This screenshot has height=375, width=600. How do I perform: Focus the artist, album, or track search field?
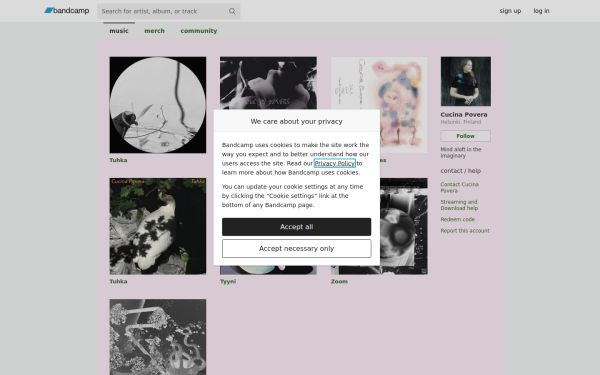pyautogui.click(x=168, y=11)
